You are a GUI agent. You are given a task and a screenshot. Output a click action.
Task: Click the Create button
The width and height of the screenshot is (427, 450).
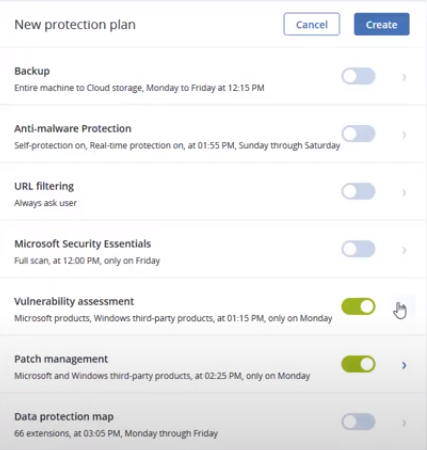[382, 24]
